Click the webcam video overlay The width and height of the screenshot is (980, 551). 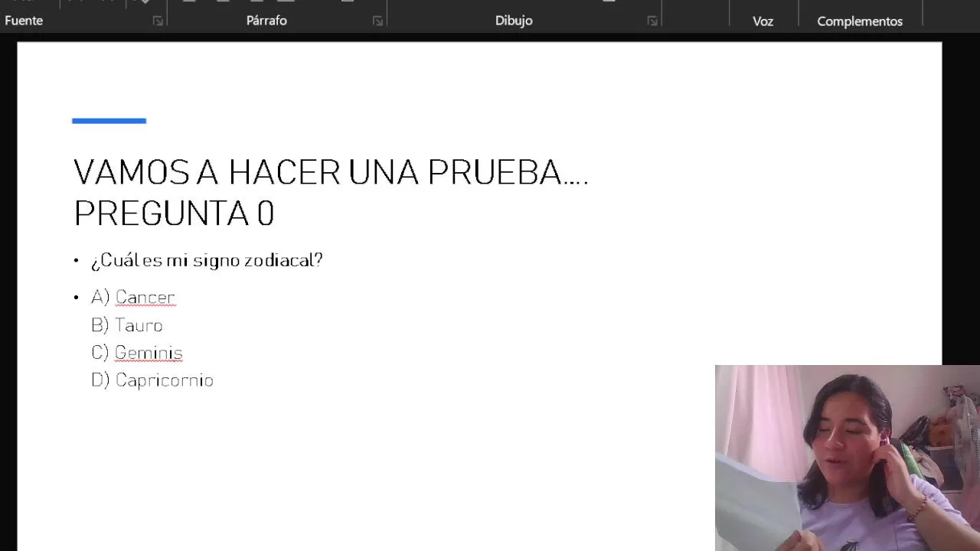[x=848, y=458]
